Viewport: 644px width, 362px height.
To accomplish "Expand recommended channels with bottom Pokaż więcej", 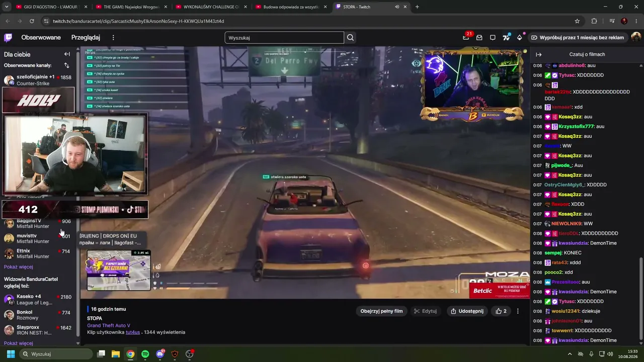I will 19,343.
